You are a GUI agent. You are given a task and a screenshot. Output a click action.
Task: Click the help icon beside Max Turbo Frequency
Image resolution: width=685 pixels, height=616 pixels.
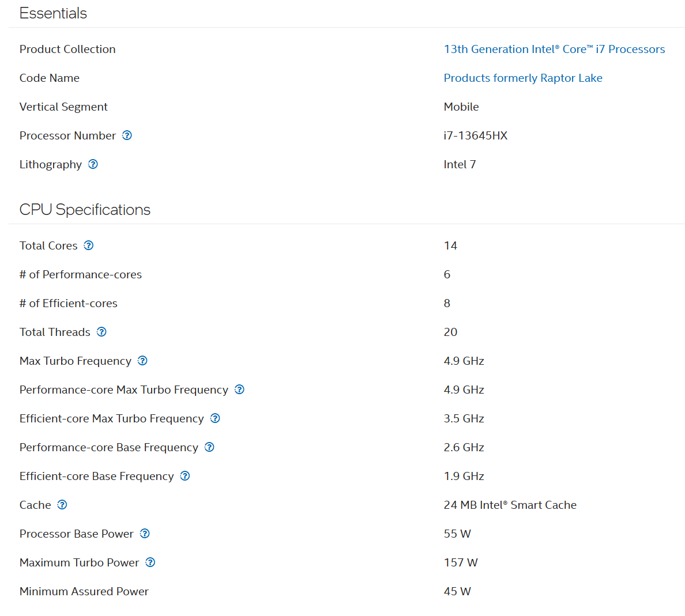tap(142, 361)
